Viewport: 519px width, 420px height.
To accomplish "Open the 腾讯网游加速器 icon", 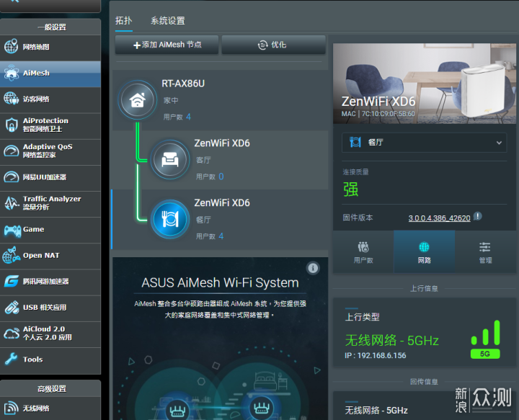I will point(12,282).
